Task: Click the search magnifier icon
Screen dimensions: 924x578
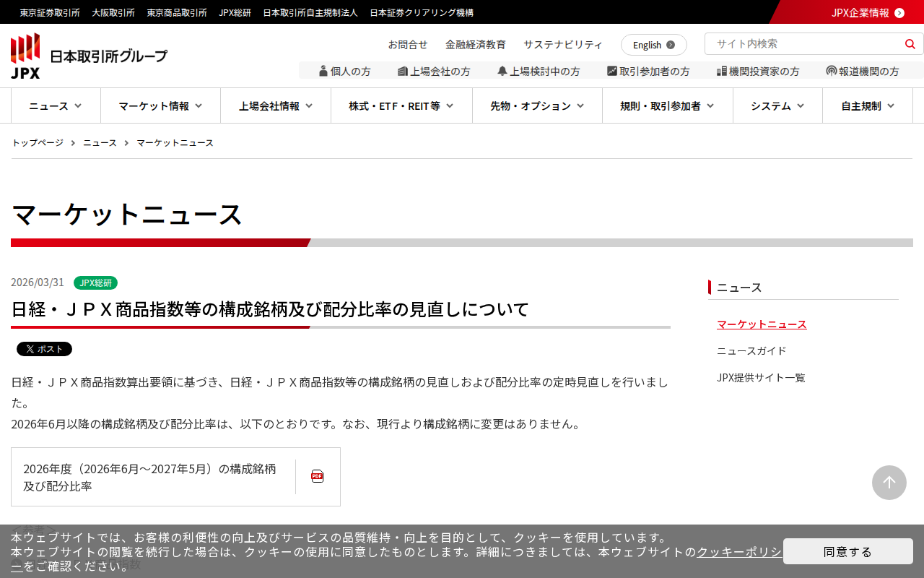Action: point(910,44)
